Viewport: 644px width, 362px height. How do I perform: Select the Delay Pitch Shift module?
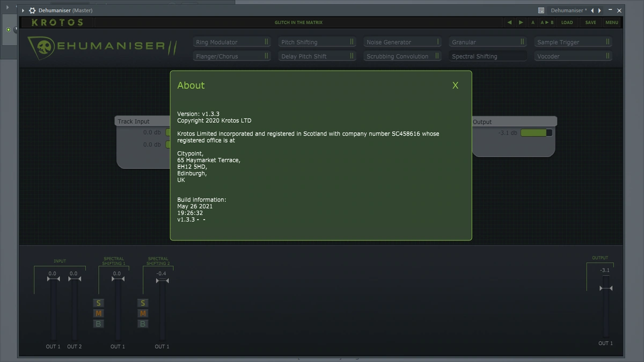pyautogui.click(x=317, y=56)
